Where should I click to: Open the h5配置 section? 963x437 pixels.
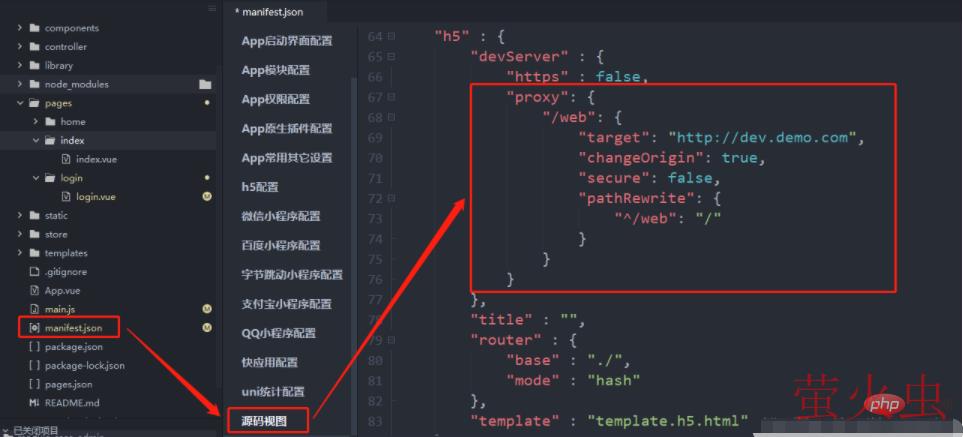[260, 187]
